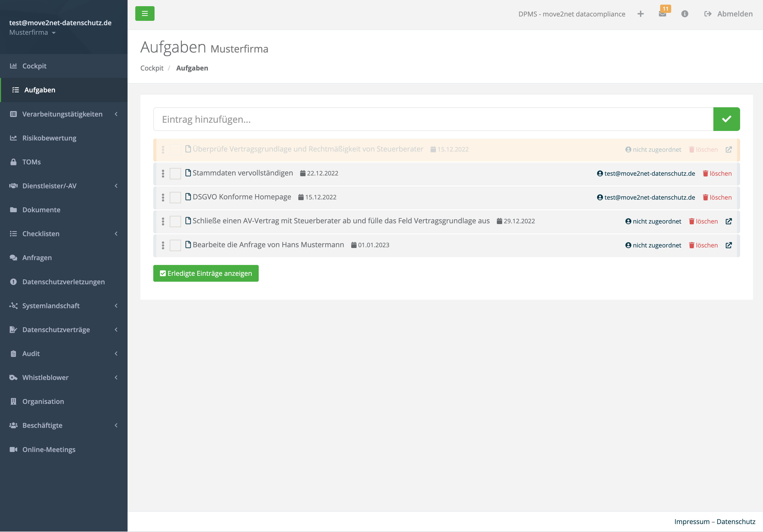Delete the DSGVO Konforme Homepage task
Viewport: 763px width, 532px height.
click(717, 198)
